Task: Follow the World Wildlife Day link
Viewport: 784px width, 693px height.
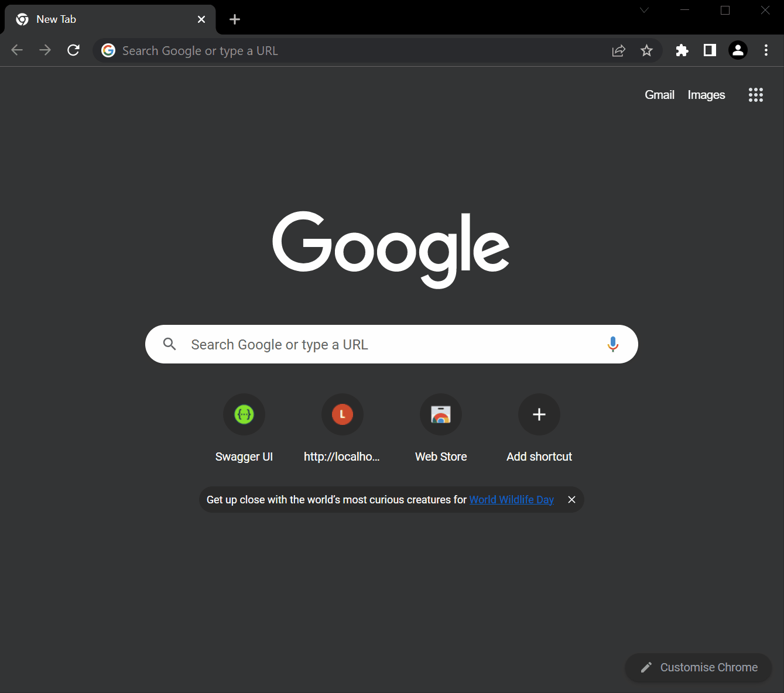Action: (x=511, y=499)
